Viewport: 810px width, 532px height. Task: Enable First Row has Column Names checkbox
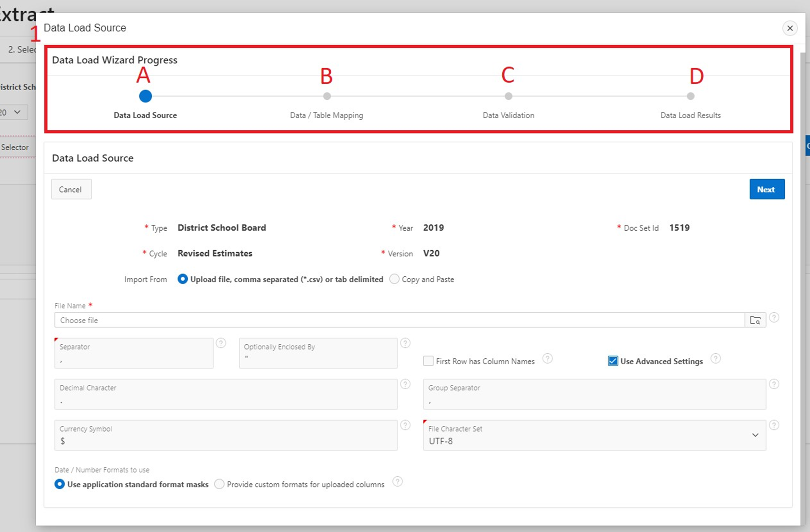[x=428, y=361]
